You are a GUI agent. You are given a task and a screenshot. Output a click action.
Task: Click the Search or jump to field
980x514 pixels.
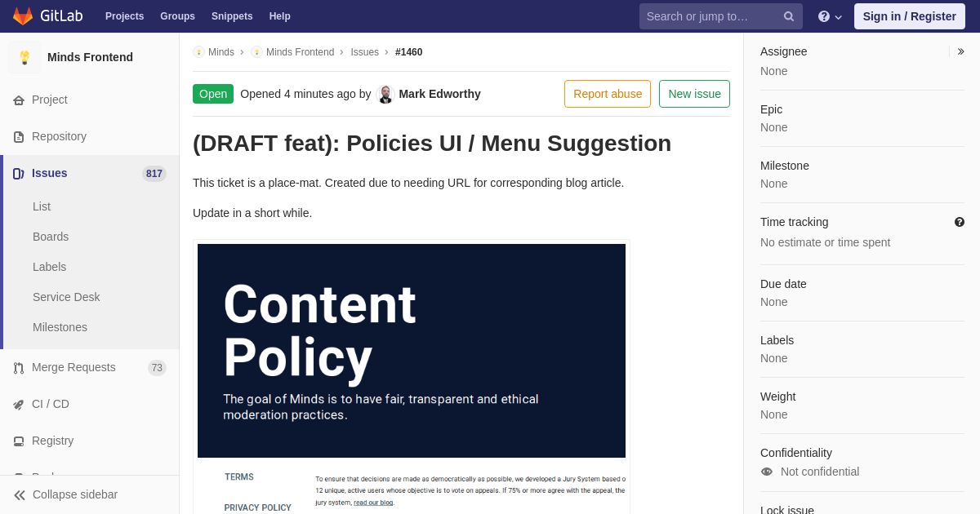pyautogui.click(x=721, y=16)
